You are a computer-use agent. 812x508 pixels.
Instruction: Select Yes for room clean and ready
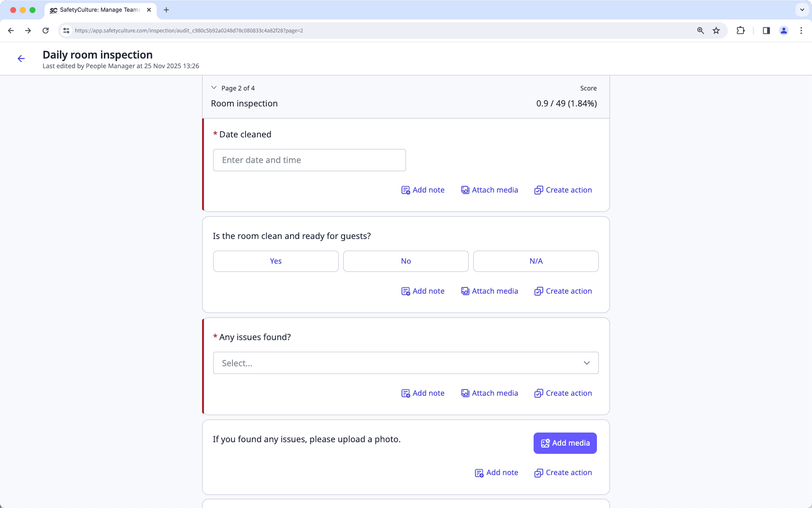pos(275,261)
